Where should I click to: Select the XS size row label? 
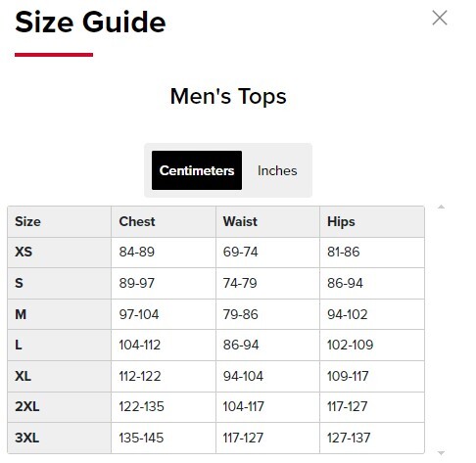click(24, 252)
